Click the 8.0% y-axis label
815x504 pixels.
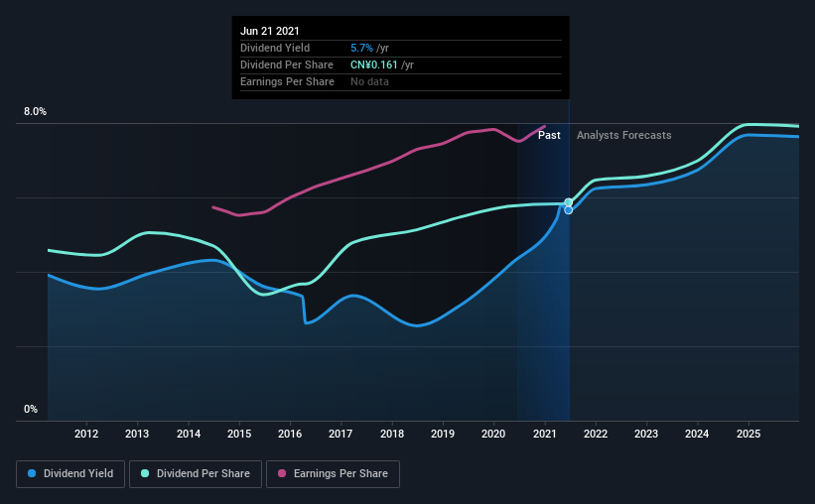tap(35, 112)
